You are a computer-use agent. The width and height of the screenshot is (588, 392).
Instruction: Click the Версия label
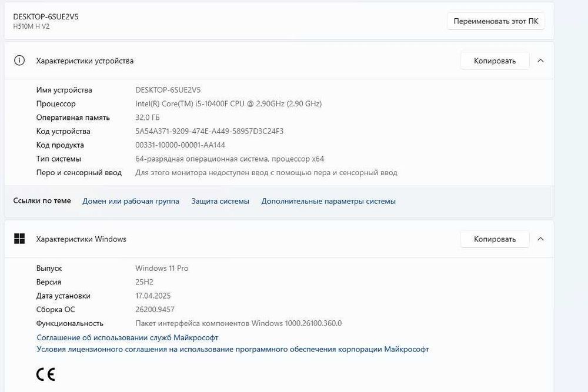(x=49, y=282)
